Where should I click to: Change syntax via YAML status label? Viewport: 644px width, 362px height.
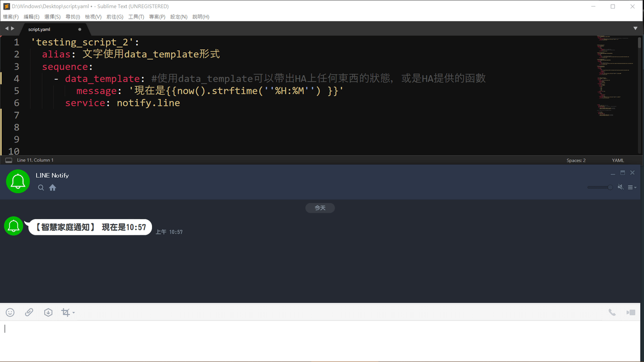point(618,160)
